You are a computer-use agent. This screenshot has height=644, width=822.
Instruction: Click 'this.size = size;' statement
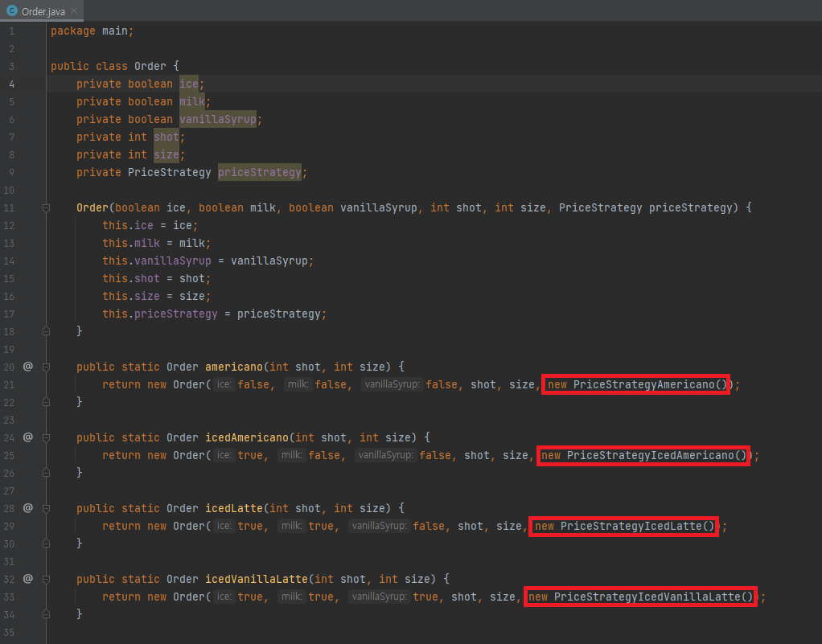pos(156,296)
